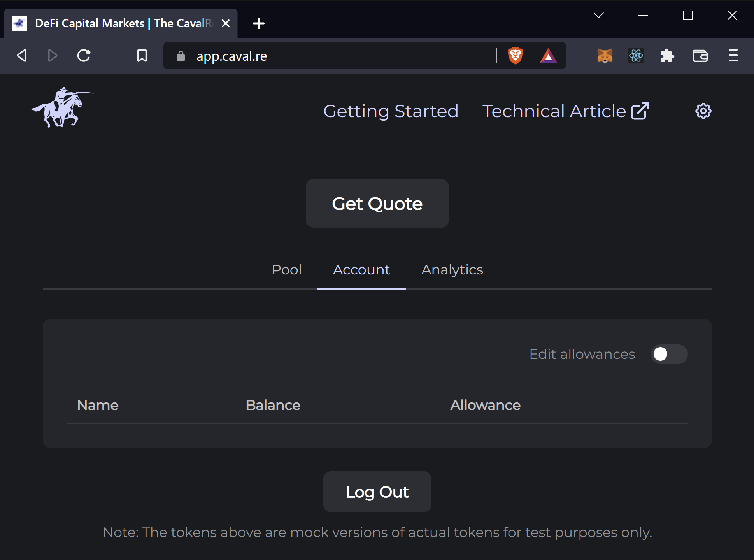754x560 pixels.
Task: Select the DeFi Capital Markets tab
Action: pyautogui.click(x=121, y=23)
